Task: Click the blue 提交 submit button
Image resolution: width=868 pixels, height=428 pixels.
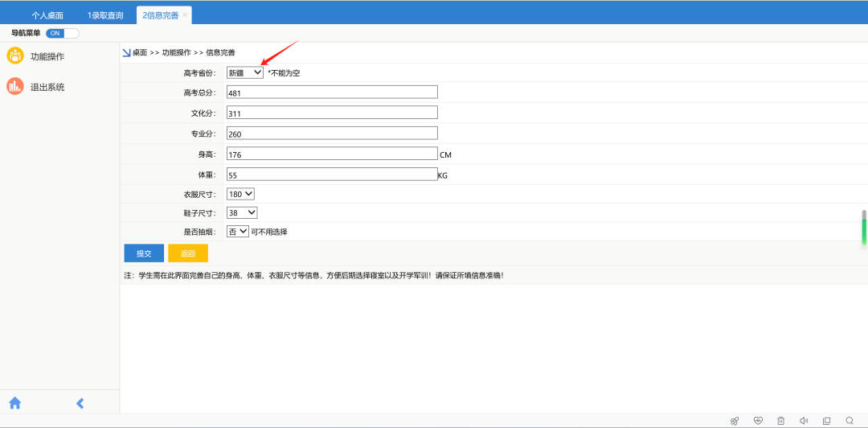Action: tap(144, 253)
